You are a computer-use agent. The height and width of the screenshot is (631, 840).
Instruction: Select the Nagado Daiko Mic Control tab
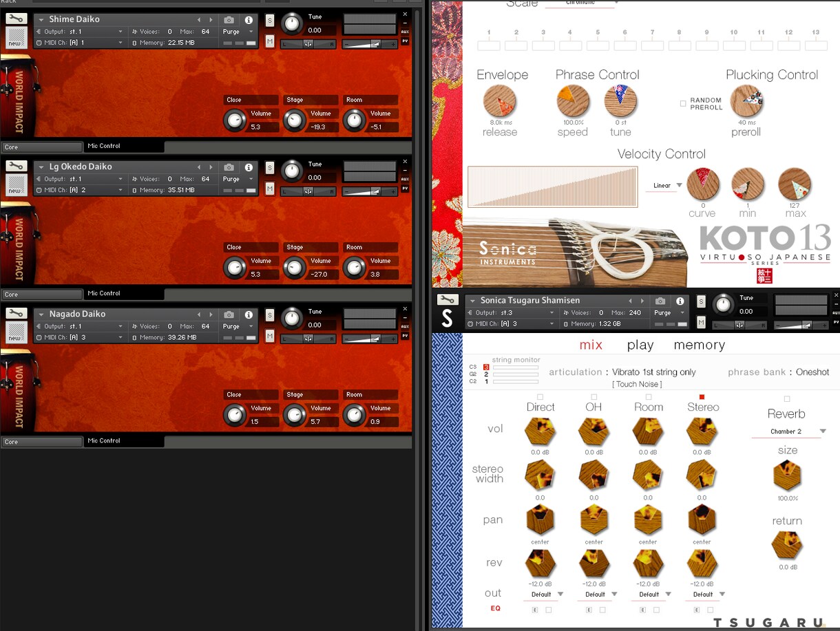coord(124,440)
